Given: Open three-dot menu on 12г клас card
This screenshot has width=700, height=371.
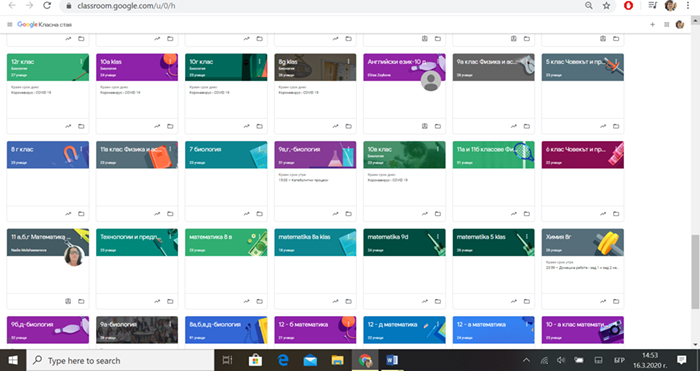Looking at the screenshot, I should [x=81, y=62].
